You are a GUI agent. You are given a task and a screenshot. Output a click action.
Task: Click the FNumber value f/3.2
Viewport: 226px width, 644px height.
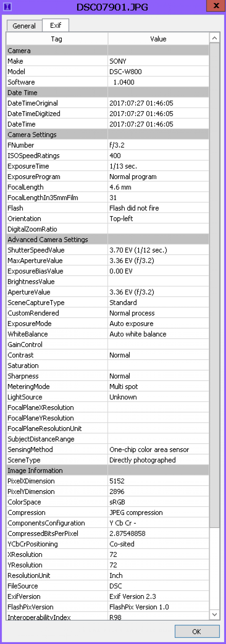(117, 145)
